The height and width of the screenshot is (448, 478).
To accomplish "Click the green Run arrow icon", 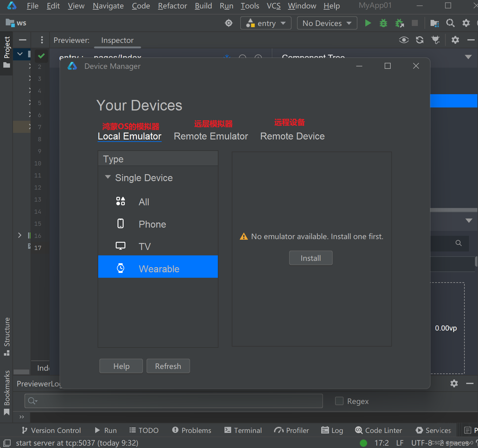I will pyautogui.click(x=368, y=23).
